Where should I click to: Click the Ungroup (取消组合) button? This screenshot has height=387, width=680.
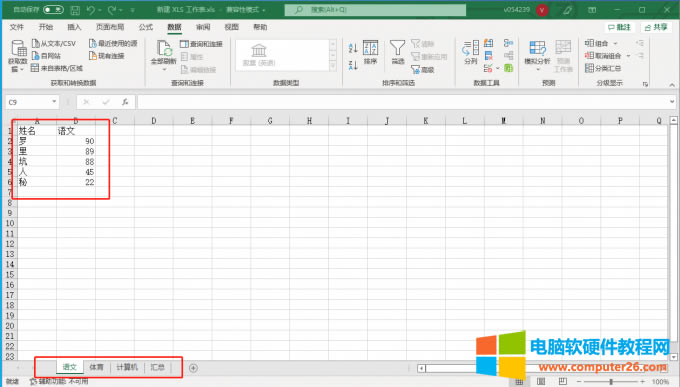pyautogui.click(x=603, y=56)
